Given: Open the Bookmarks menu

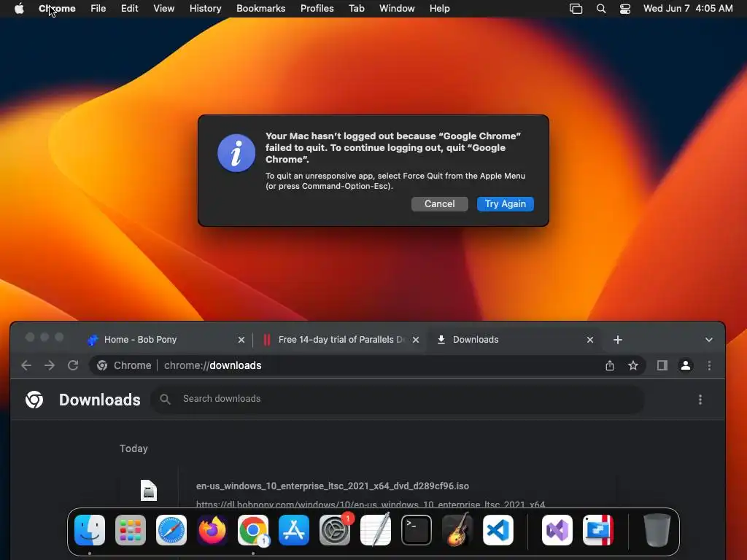Looking at the screenshot, I should tap(260, 9).
